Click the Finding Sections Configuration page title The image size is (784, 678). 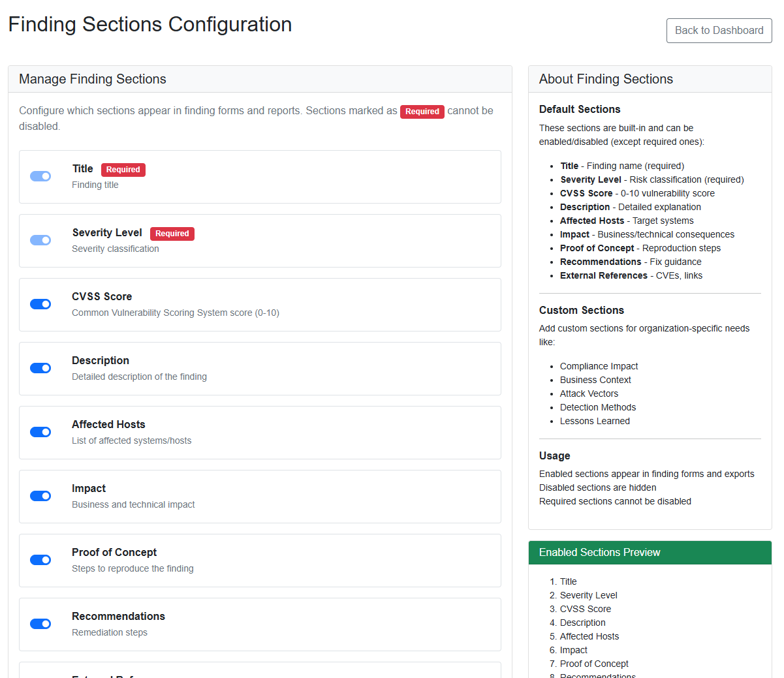[150, 24]
